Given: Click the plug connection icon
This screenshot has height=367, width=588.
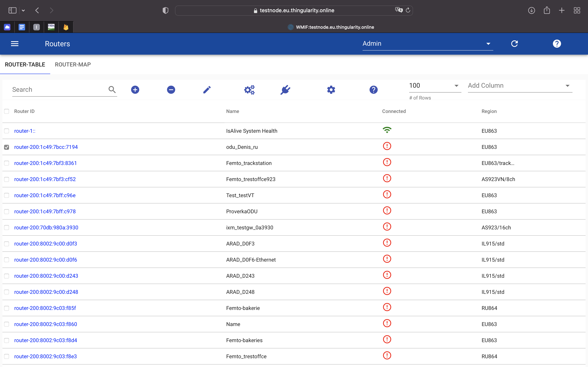Looking at the screenshot, I should pos(285,90).
